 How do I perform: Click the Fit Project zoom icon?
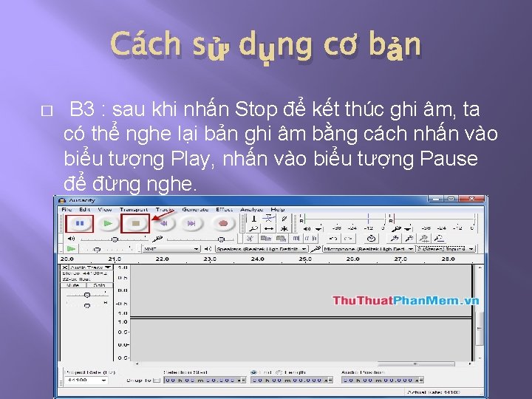[x=440, y=239]
